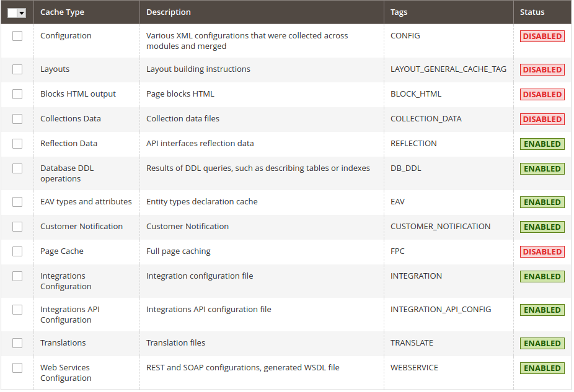Viewport: 574px width, 392px height.
Task: Open the mass-select dropdown arrow in header
Action: (22, 13)
